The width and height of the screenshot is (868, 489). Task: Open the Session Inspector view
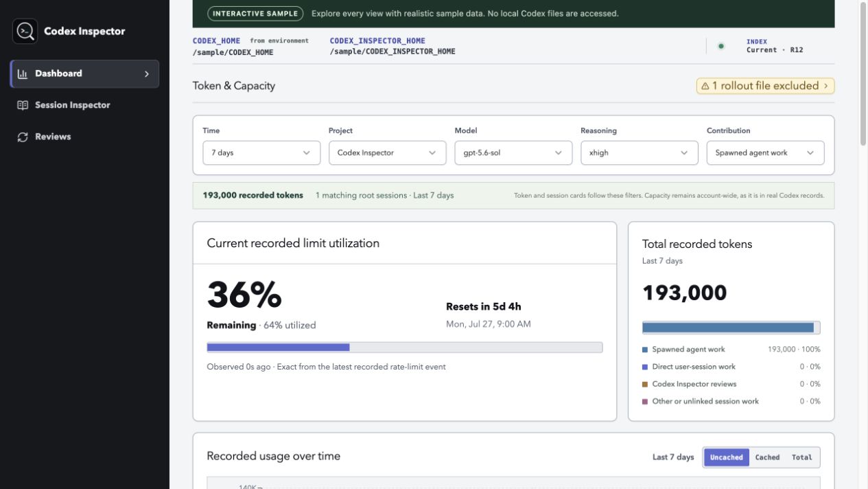point(84,105)
